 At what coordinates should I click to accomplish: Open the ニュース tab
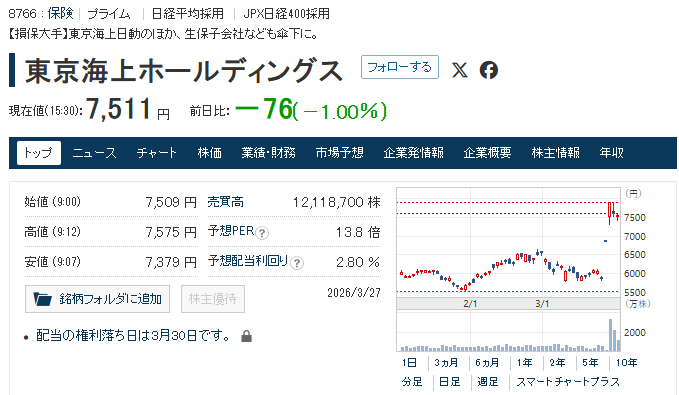94,153
